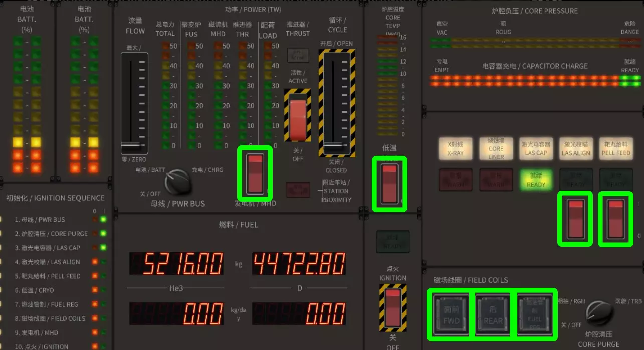Click green LED for LAS CAP step
This screenshot has width=644, height=350.
click(x=103, y=247)
